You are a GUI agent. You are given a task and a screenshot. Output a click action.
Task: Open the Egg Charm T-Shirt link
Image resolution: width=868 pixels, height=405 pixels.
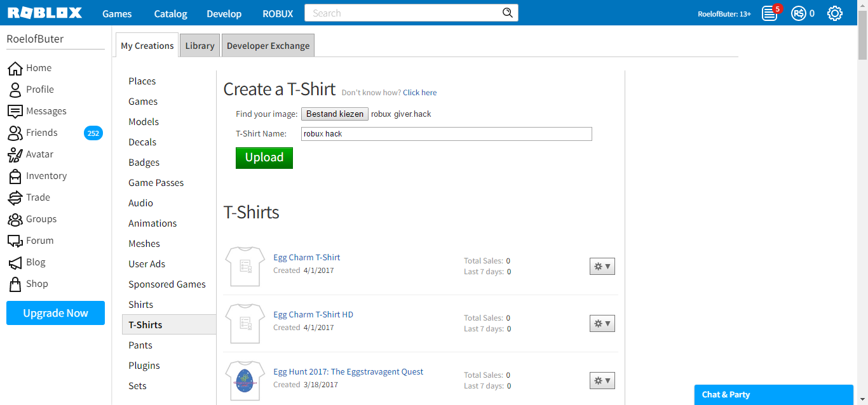pos(307,257)
